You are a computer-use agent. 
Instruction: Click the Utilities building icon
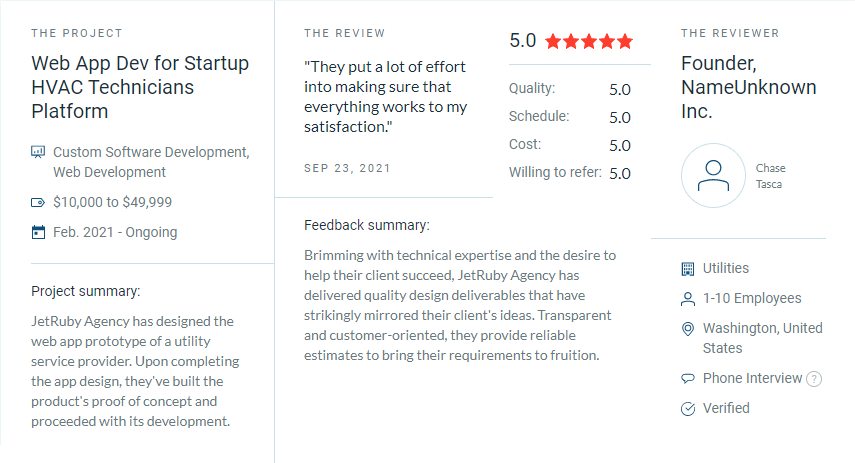pos(687,268)
